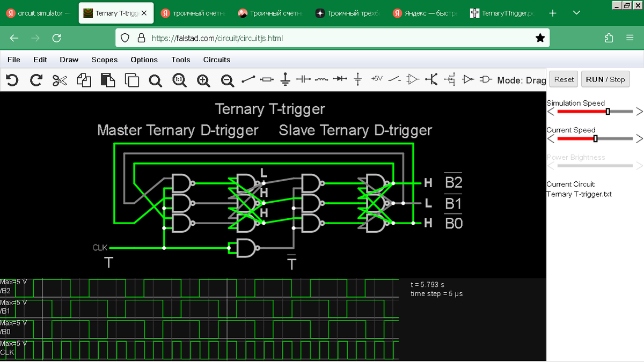The width and height of the screenshot is (644, 362).
Task: Click the Undo toolbar icon
Action: tap(12, 80)
